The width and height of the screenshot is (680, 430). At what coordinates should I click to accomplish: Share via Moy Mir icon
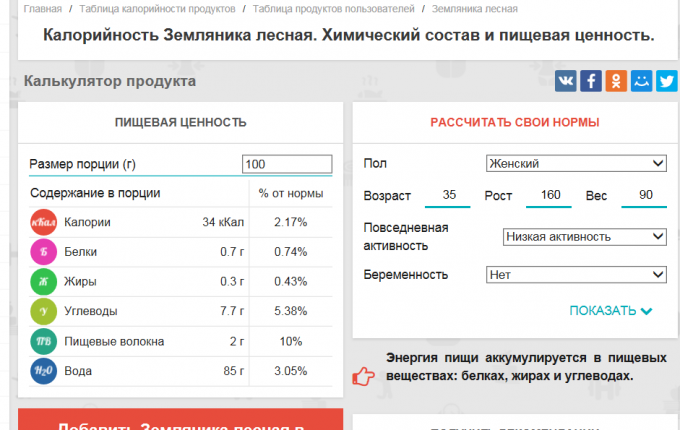point(641,81)
